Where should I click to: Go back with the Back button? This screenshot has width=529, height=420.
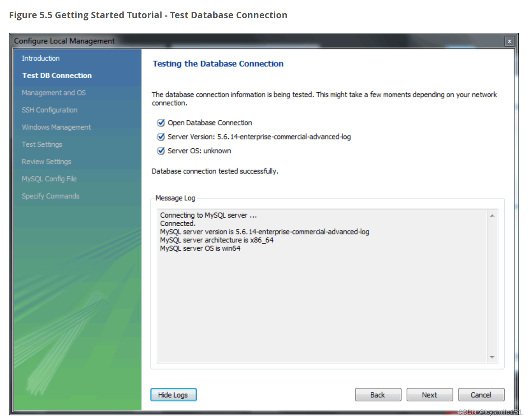[x=378, y=394]
